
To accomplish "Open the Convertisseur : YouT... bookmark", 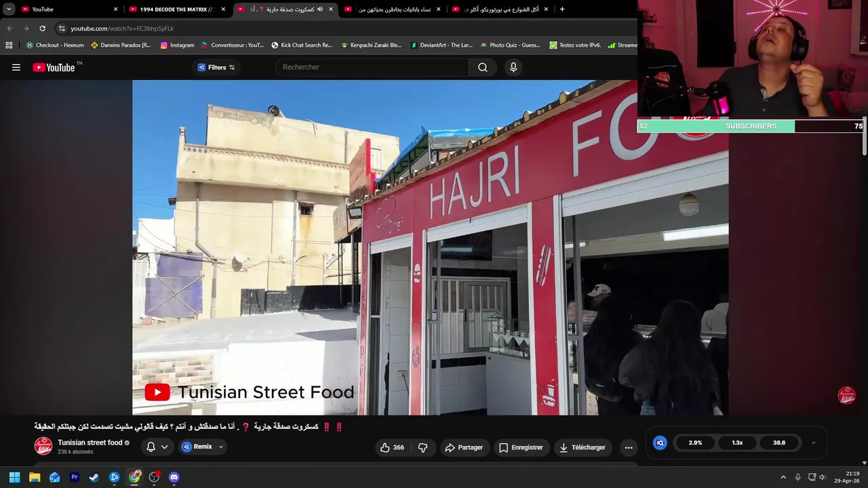I will click(233, 45).
